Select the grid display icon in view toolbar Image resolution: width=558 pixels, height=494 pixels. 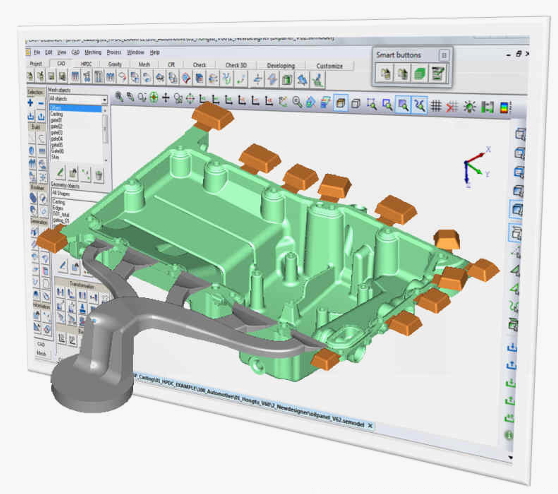[x=436, y=106]
